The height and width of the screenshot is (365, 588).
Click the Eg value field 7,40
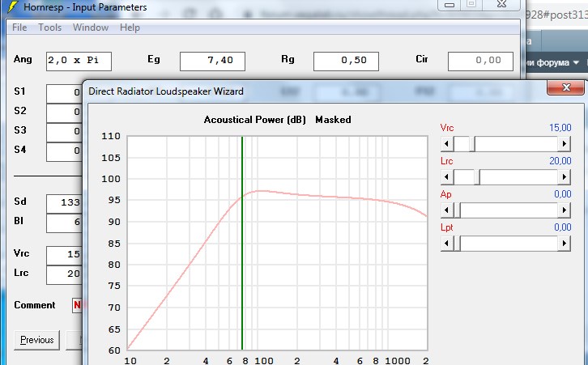click(x=213, y=61)
